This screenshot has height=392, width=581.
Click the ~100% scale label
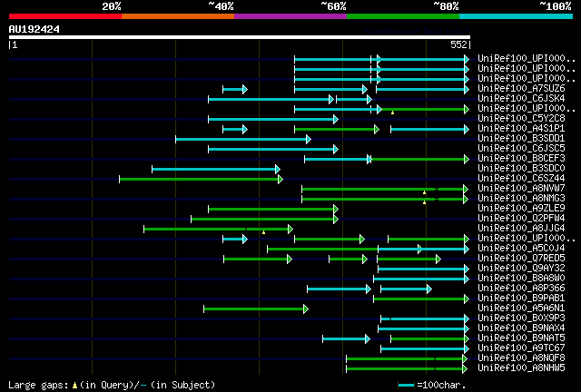(x=556, y=6)
